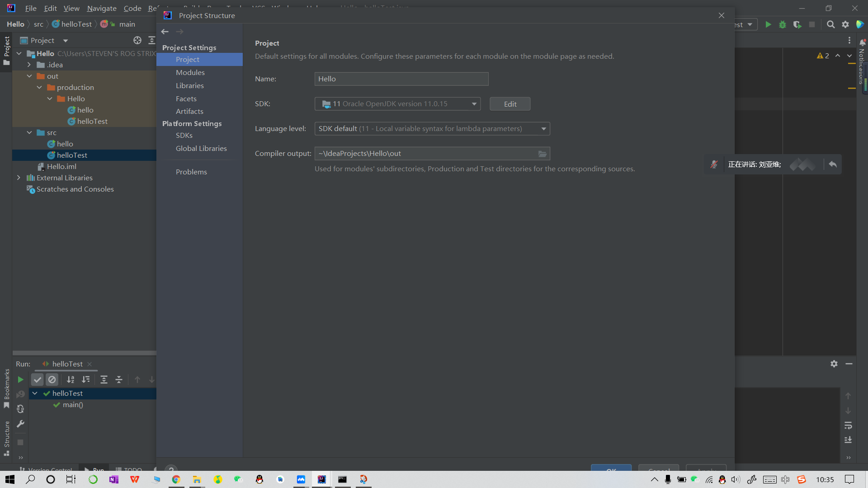Toggle show passed tests checkmark icon

coord(38,380)
